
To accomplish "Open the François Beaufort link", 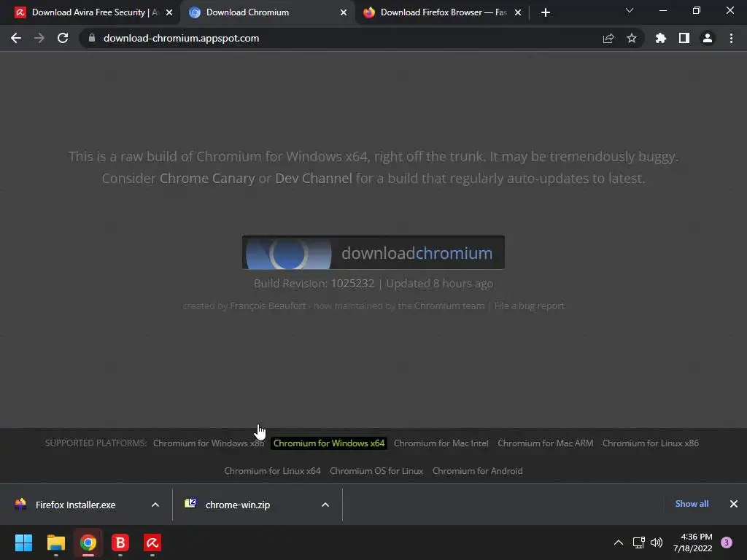I will point(268,306).
